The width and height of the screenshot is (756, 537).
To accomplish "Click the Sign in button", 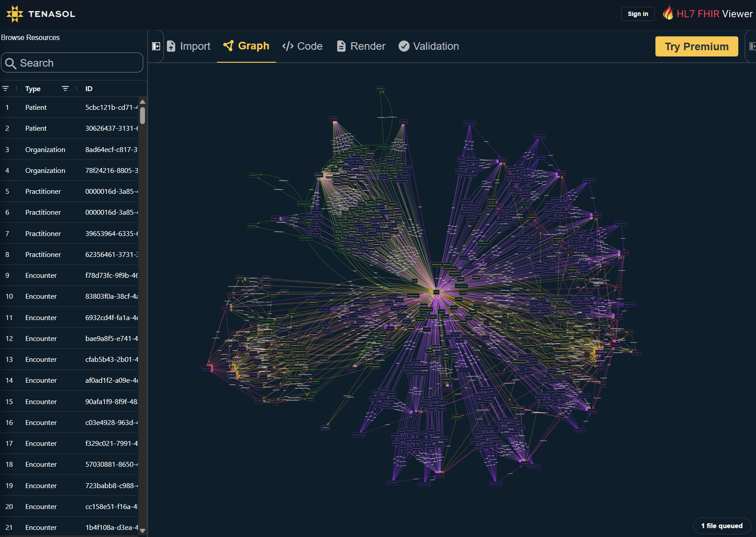I will [638, 14].
